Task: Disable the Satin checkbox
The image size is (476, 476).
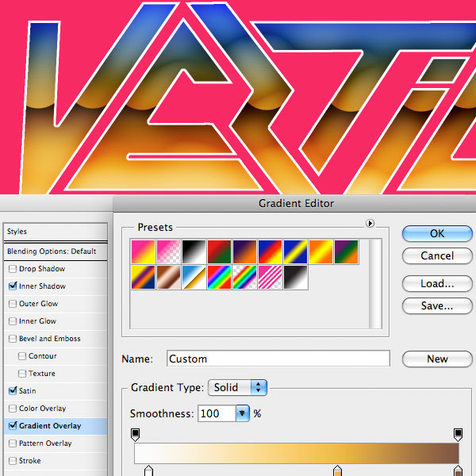Action: coord(13,390)
